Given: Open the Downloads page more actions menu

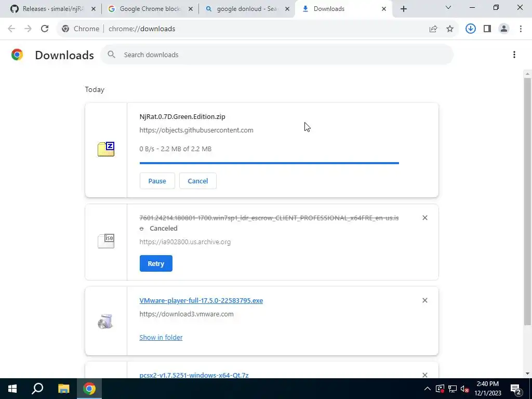Looking at the screenshot, I should tap(514, 55).
